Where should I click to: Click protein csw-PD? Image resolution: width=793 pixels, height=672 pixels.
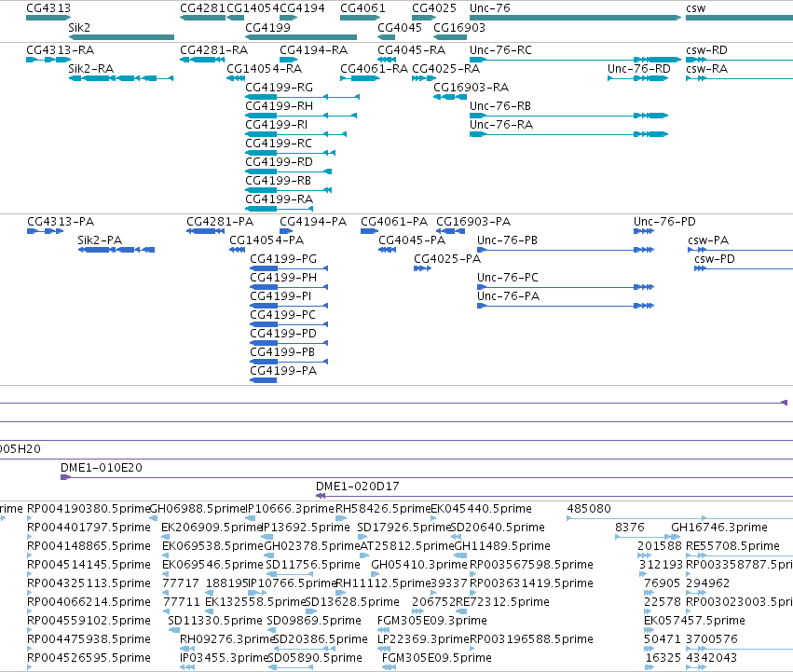[744, 268]
